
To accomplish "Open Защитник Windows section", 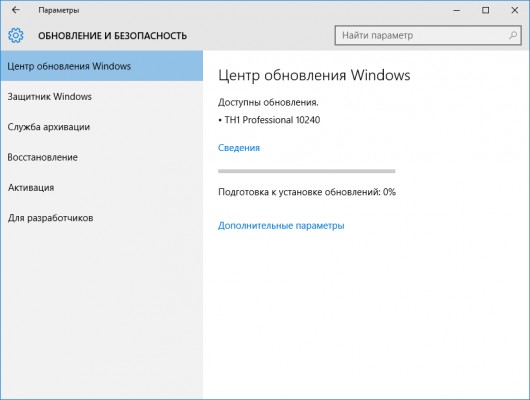I will (x=102, y=96).
